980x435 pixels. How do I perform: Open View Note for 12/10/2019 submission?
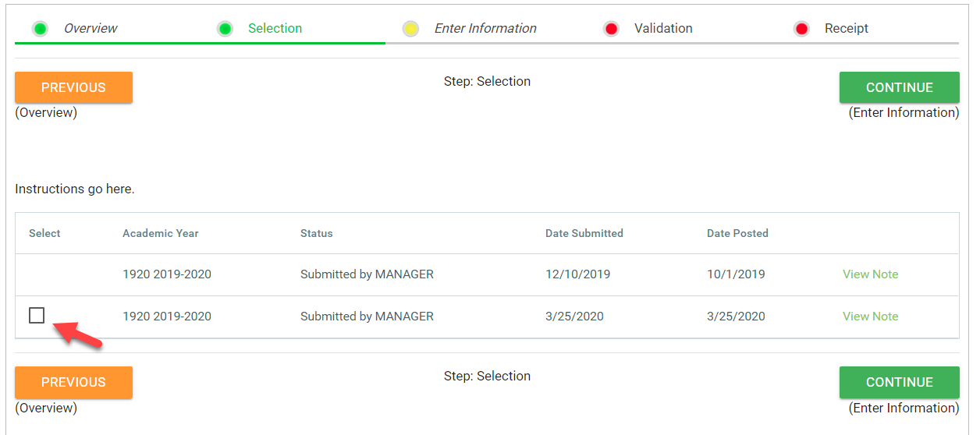coord(870,274)
